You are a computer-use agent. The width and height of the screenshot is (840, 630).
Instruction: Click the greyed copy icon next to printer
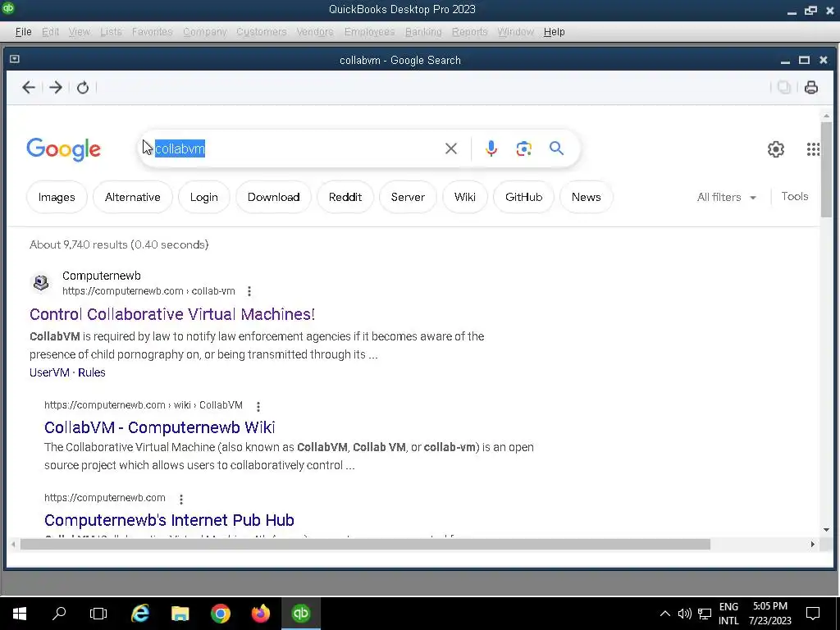click(x=783, y=87)
